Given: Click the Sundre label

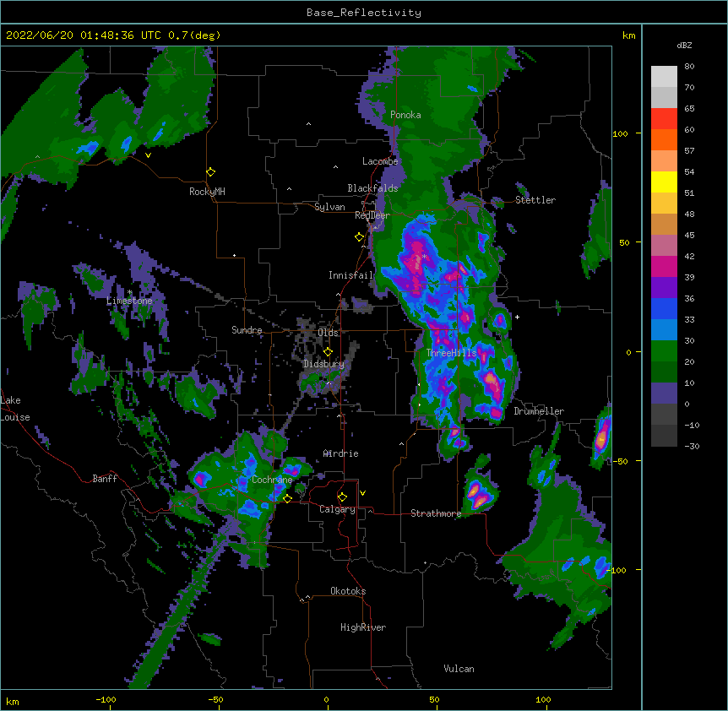Looking at the screenshot, I should point(247,330).
